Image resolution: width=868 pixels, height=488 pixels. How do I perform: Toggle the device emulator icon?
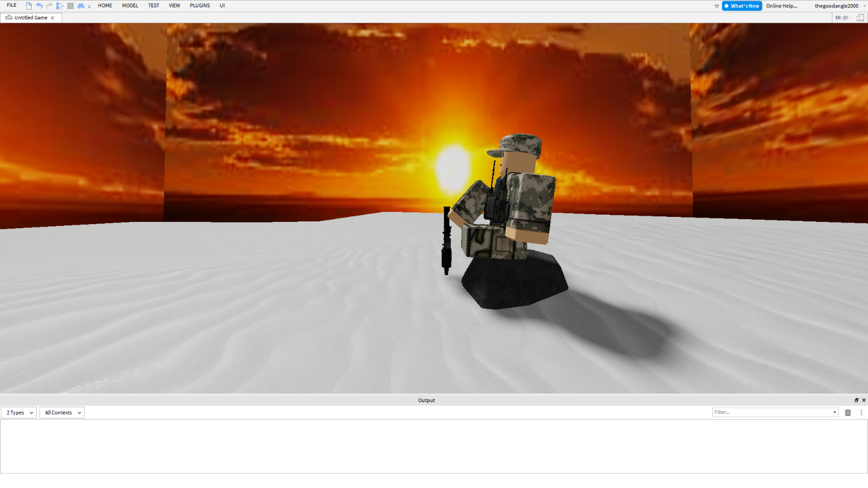pyautogui.click(x=860, y=18)
